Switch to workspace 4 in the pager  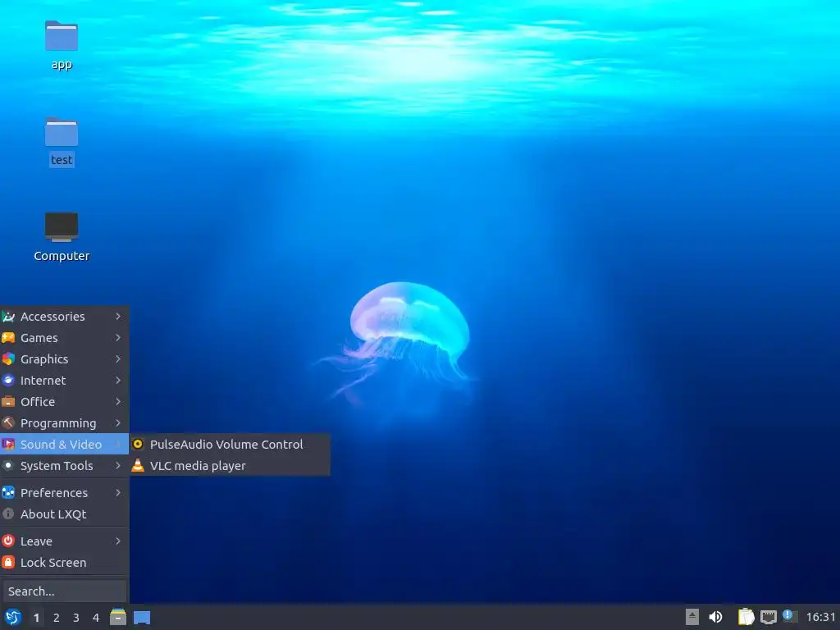pos(96,618)
